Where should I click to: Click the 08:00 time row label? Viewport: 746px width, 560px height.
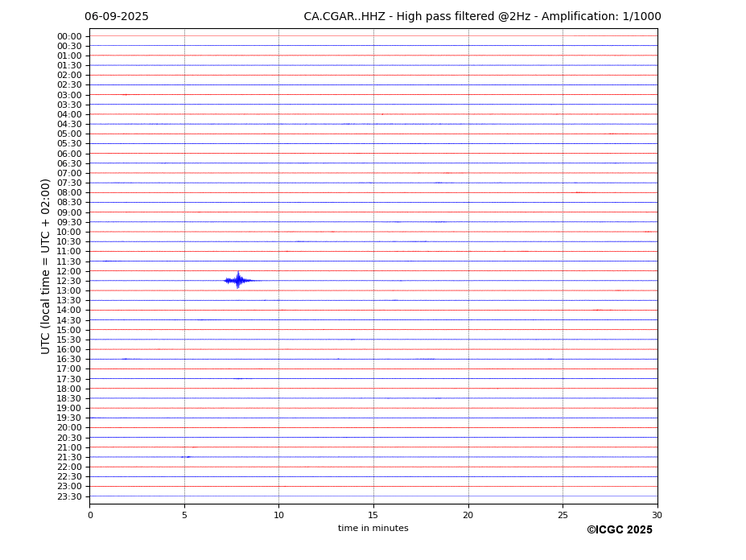69,192
